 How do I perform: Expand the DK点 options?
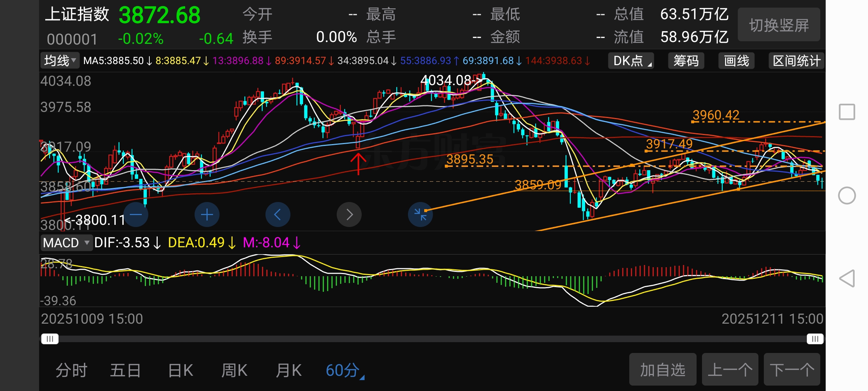point(631,61)
